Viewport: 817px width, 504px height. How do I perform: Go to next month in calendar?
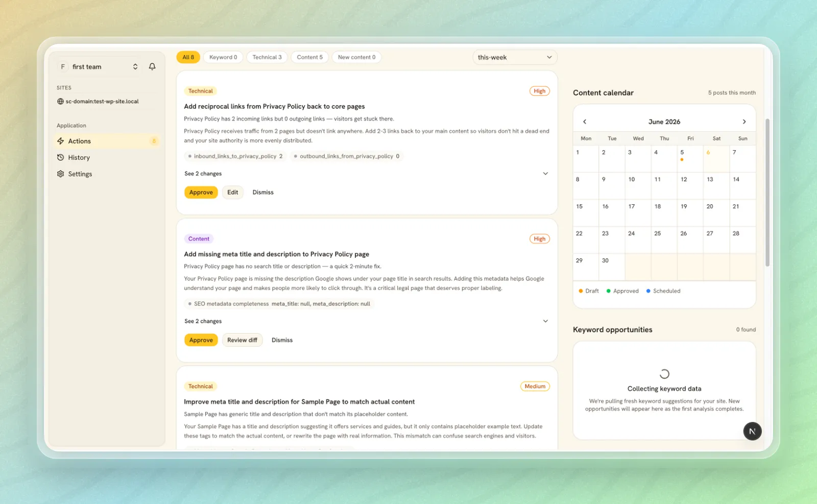pyautogui.click(x=744, y=122)
